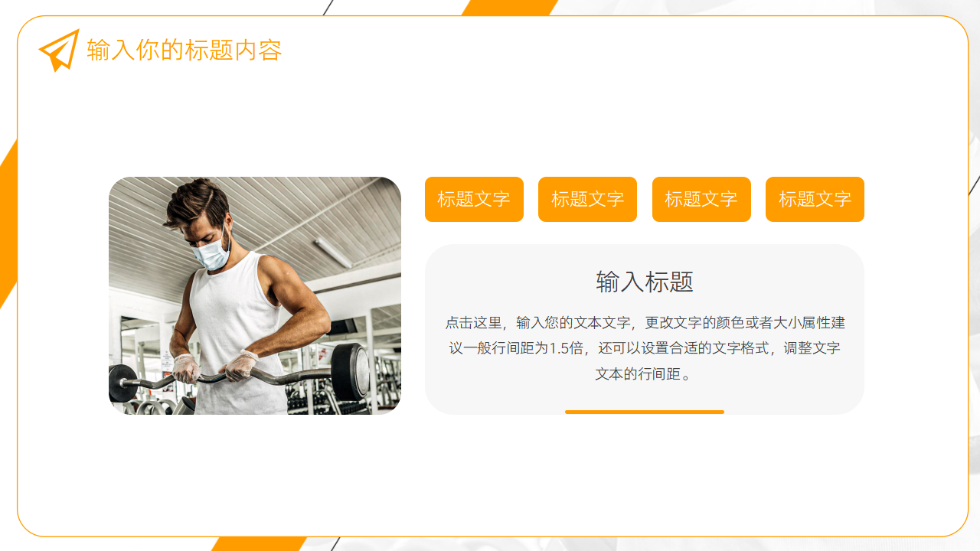Select the gym workout photo
Viewport: 980px width, 551px height.
pos(255,295)
